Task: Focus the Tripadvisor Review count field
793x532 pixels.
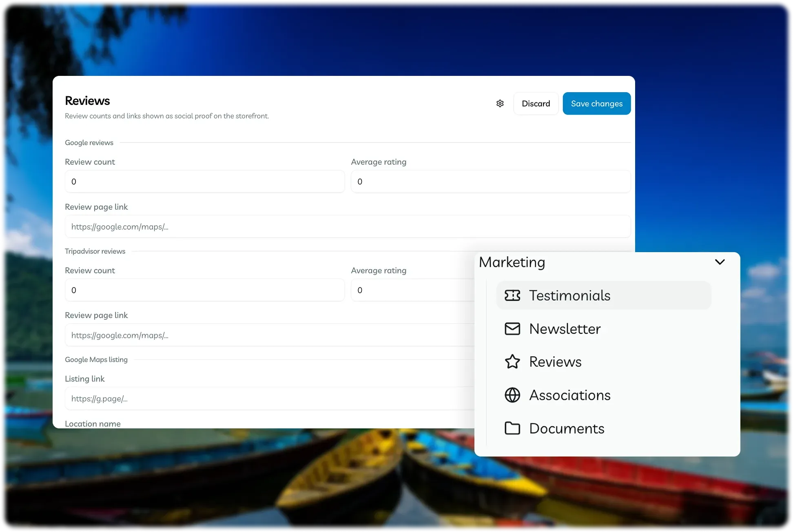Action: point(205,290)
